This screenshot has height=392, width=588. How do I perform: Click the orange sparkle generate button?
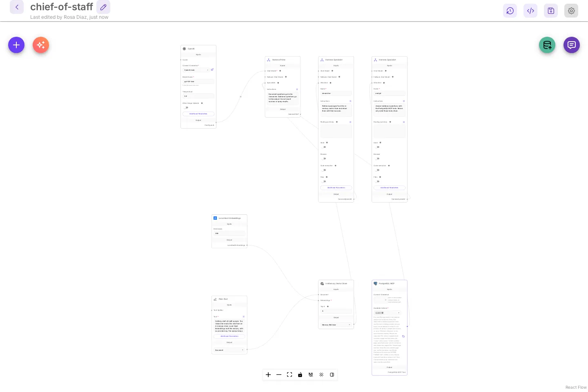(x=41, y=45)
